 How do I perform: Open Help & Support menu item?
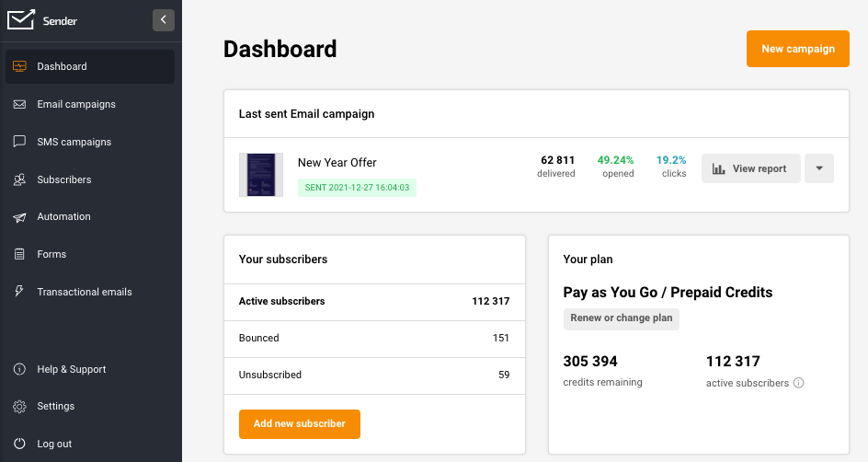[72, 369]
